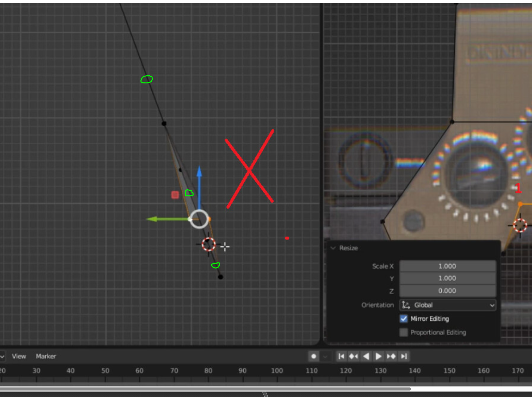The image size is (532, 397).
Task: Jump to the previous keyframe
Action: [x=353, y=356]
